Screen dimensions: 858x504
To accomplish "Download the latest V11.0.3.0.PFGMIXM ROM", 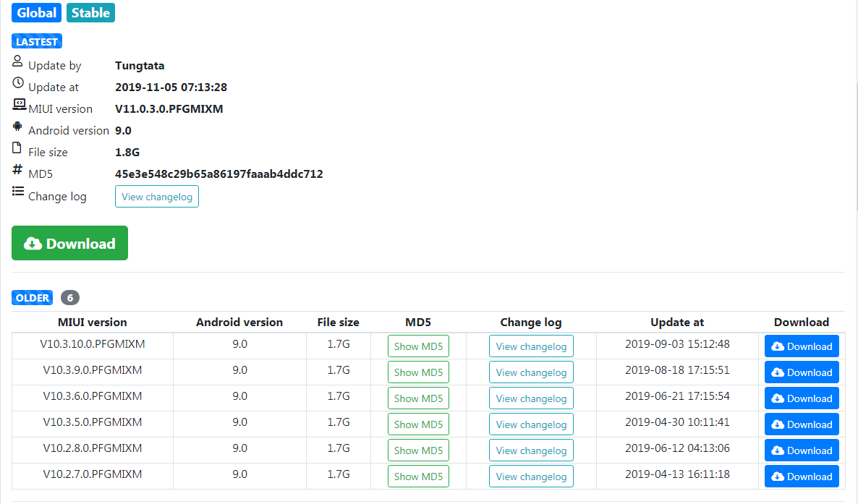I will pos(69,243).
